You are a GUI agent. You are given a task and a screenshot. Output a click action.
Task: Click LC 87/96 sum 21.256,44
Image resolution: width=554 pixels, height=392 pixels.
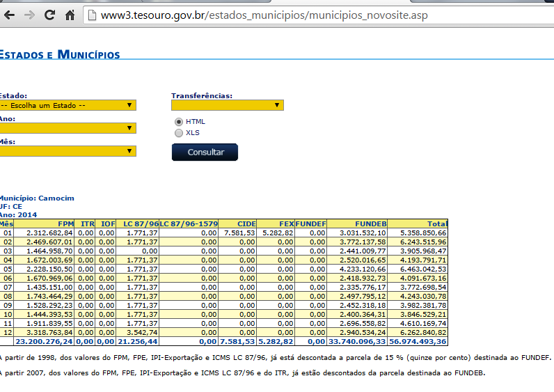tap(137, 342)
